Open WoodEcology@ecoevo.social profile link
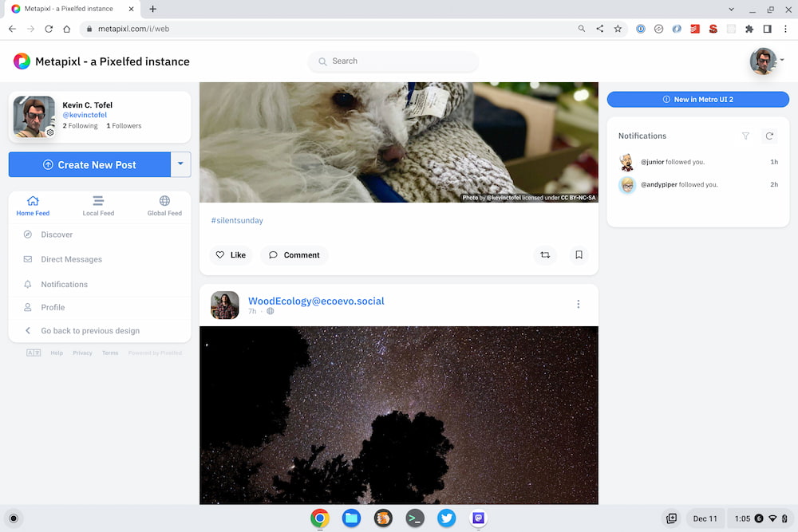This screenshot has width=798, height=532. click(316, 301)
